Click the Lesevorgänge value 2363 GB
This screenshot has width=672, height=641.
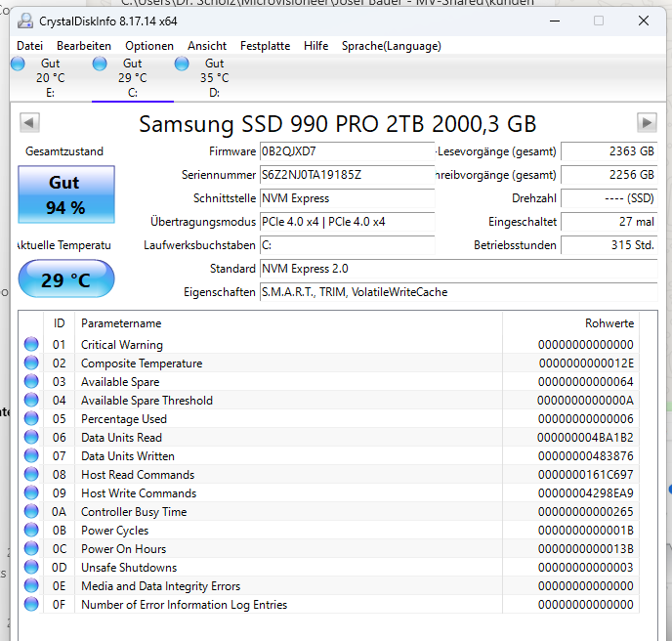609,151
